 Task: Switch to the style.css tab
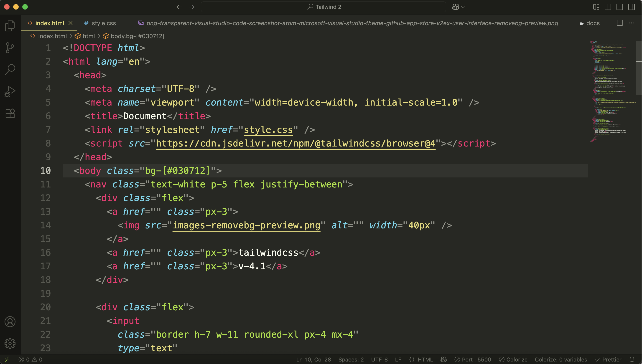[104, 23]
